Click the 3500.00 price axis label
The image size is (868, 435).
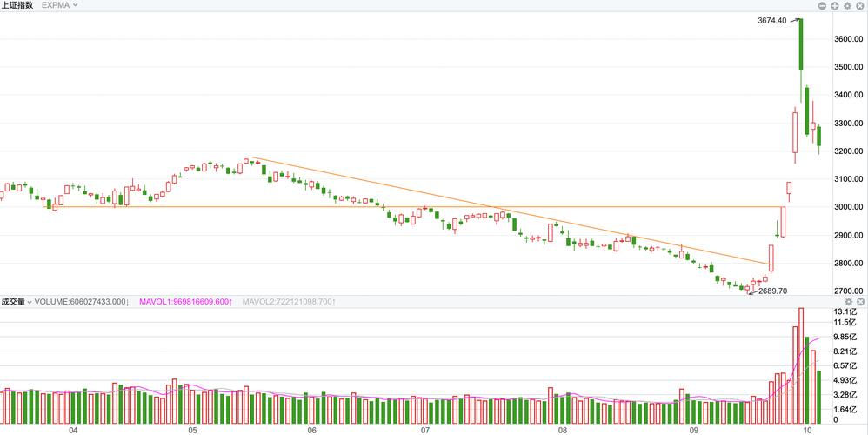[x=848, y=67]
